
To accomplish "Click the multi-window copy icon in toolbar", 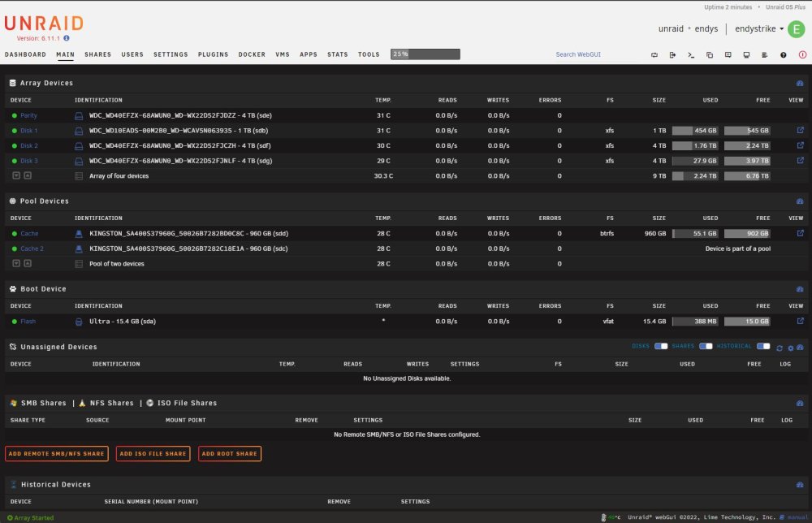I will coord(710,55).
